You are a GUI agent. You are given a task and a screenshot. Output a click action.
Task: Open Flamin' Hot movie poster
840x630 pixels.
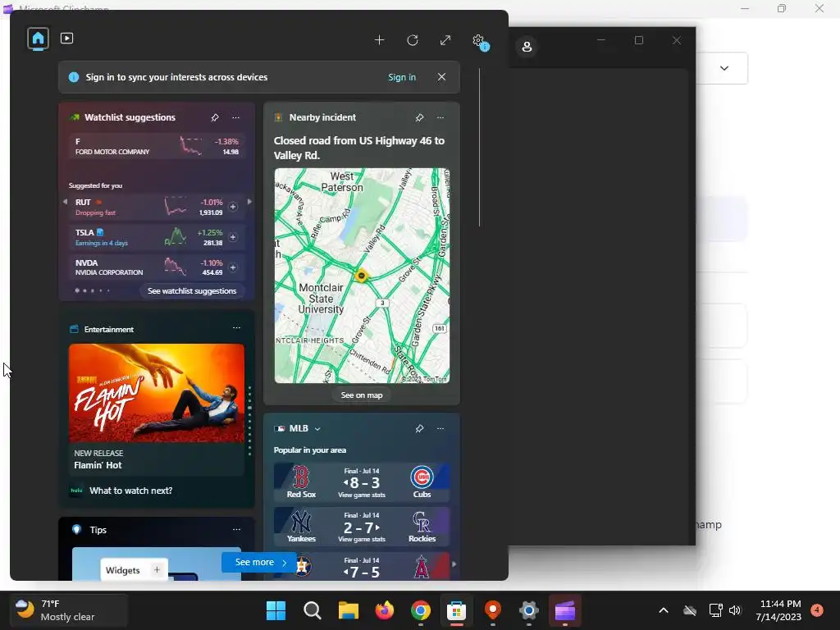click(x=157, y=393)
